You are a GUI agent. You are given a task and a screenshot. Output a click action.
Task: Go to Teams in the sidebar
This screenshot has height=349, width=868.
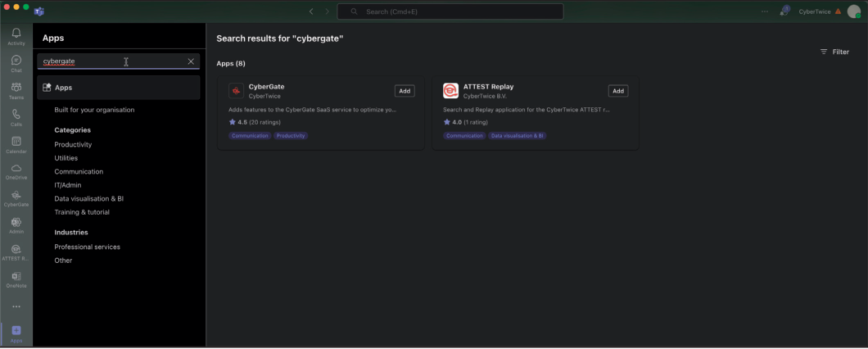point(16,91)
